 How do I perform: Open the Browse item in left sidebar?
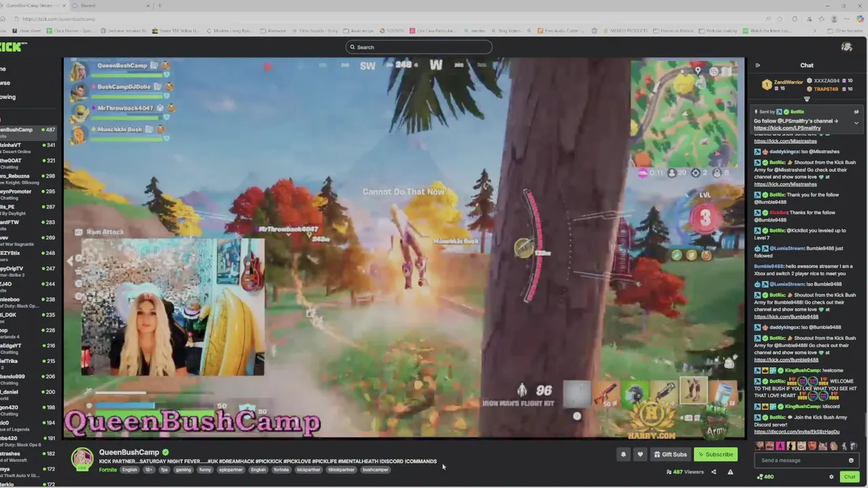tap(5, 83)
